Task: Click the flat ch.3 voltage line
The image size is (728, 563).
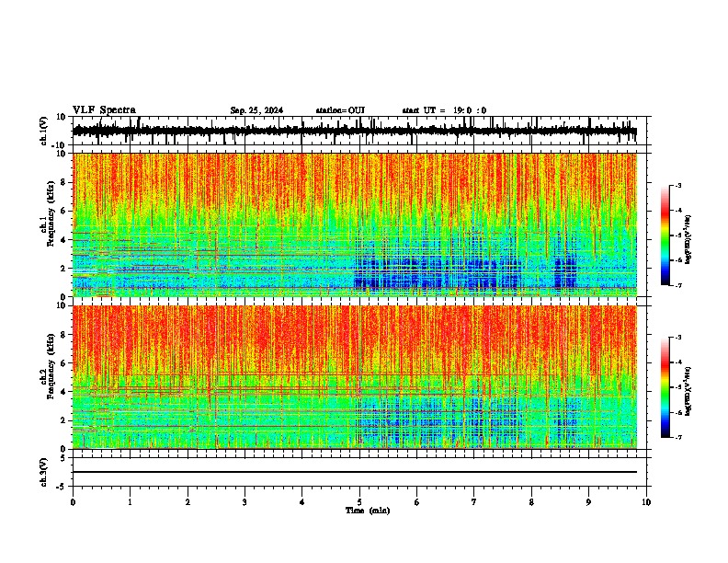Action: 355,472
